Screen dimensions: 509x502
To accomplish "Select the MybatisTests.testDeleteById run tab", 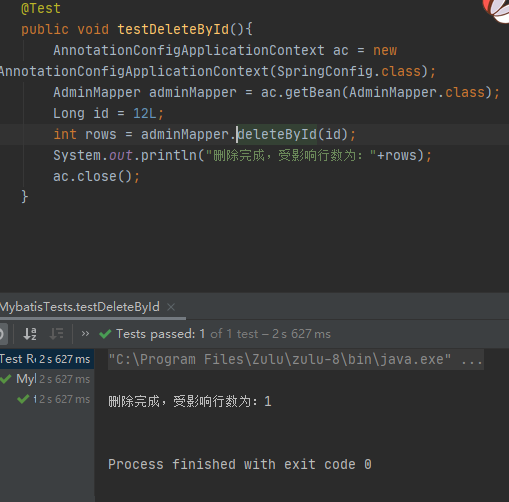I will pyautogui.click(x=80, y=307).
